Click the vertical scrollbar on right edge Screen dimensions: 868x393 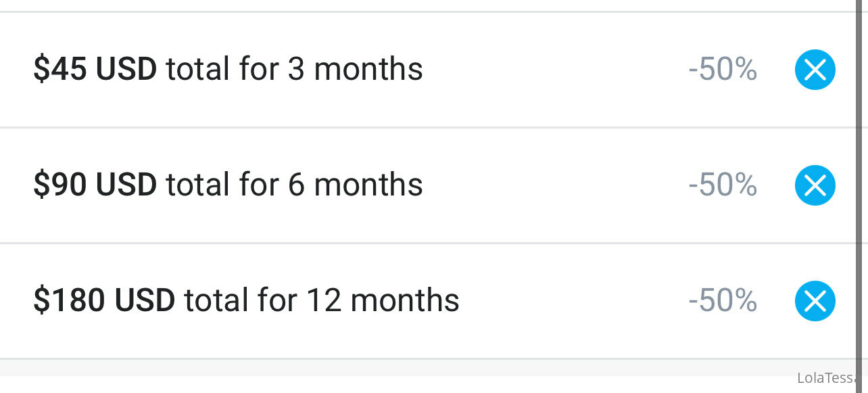pos(861,183)
